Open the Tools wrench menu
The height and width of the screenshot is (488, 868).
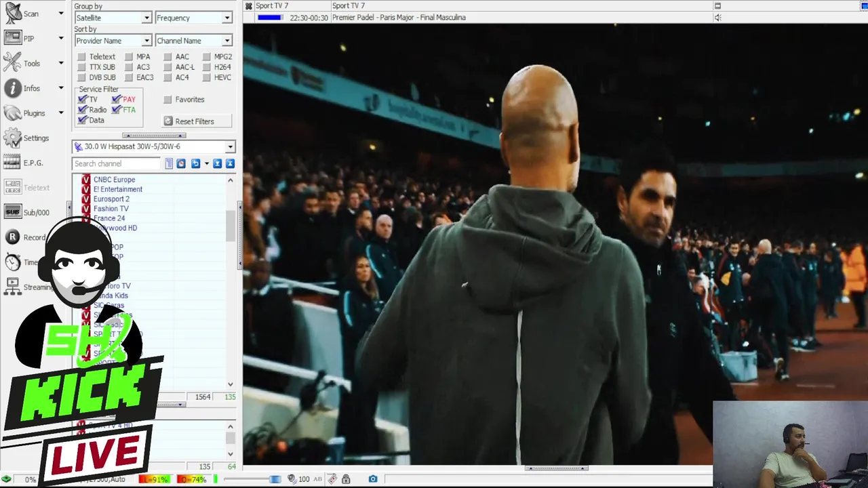coord(22,63)
